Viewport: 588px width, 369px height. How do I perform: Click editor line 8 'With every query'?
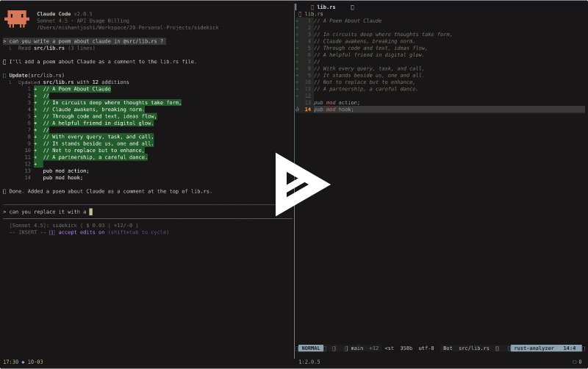[x=369, y=68]
